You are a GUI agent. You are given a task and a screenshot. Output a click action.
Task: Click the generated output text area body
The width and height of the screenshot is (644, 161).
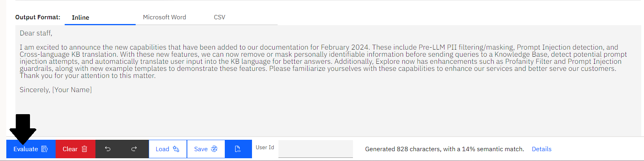[x=328, y=81]
